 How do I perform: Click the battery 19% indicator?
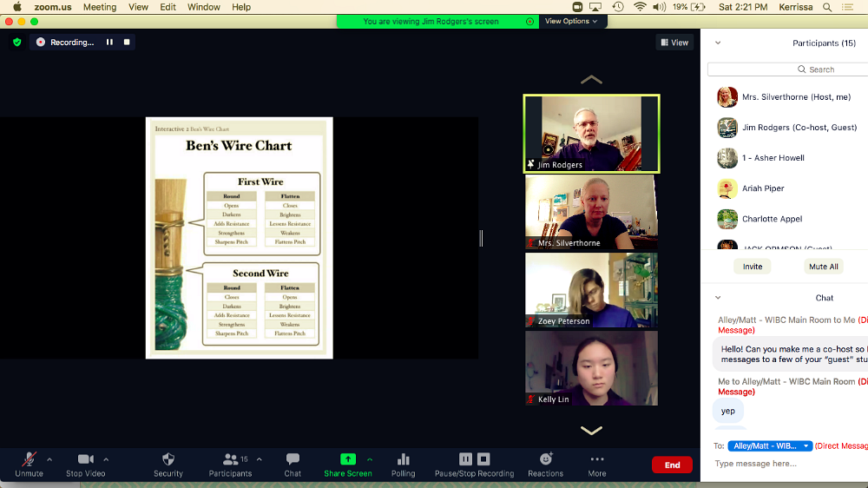point(688,7)
